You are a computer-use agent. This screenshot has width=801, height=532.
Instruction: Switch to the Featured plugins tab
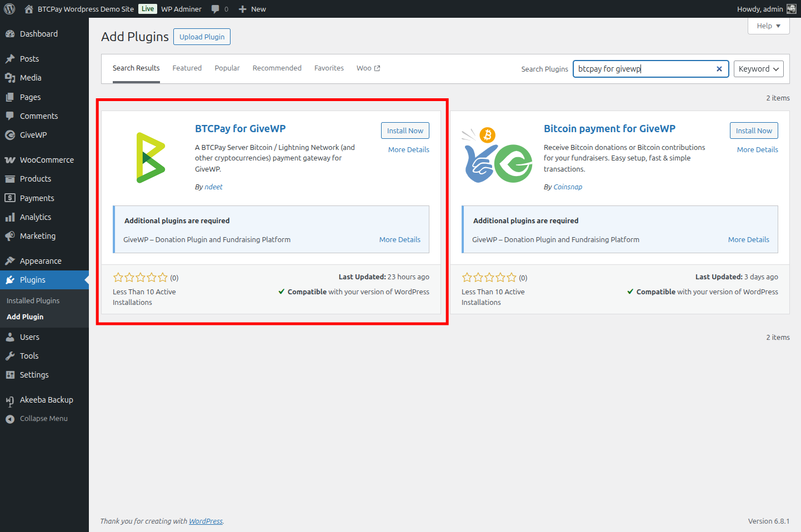pos(187,68)
